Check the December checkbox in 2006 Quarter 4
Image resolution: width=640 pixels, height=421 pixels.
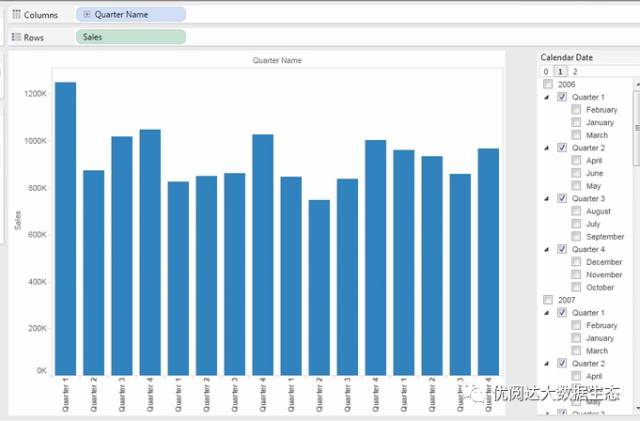576,262
